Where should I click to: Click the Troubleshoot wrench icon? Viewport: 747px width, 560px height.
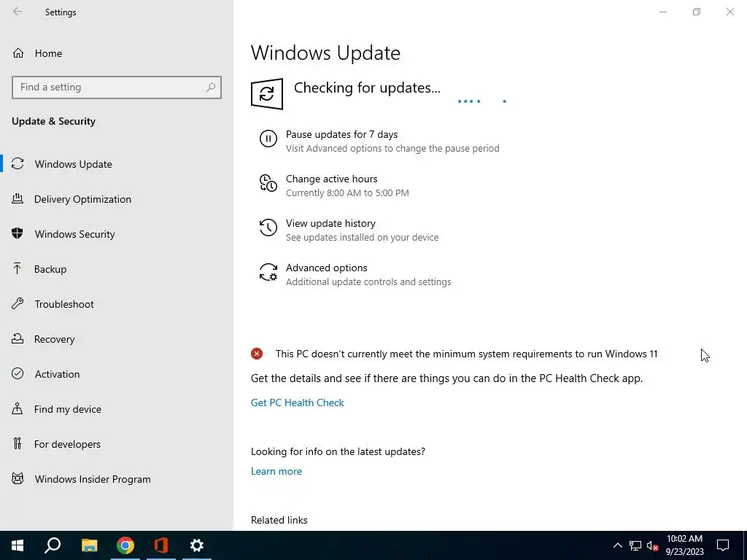coord(18,304)
